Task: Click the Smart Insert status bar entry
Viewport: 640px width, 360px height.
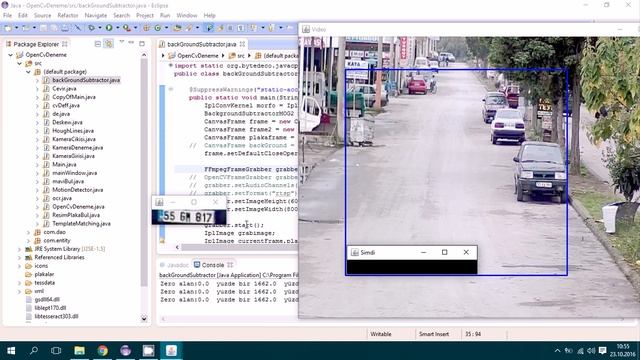Action: tap(434, 334)
